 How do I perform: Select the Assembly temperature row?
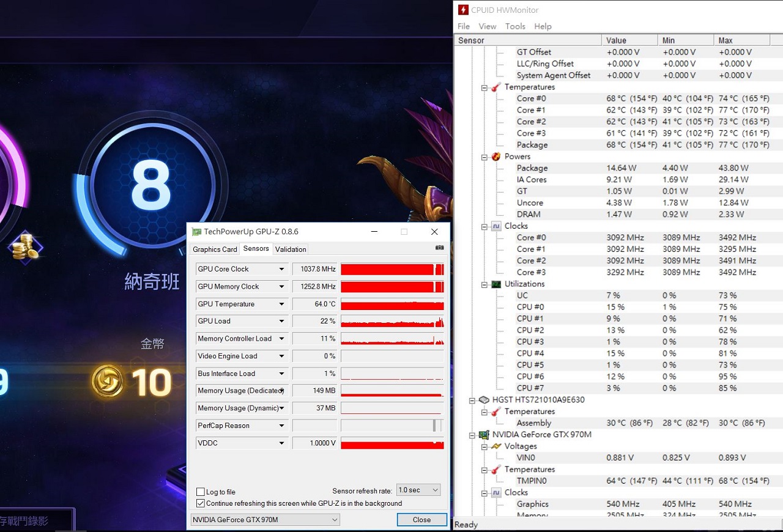pos(618,423)
